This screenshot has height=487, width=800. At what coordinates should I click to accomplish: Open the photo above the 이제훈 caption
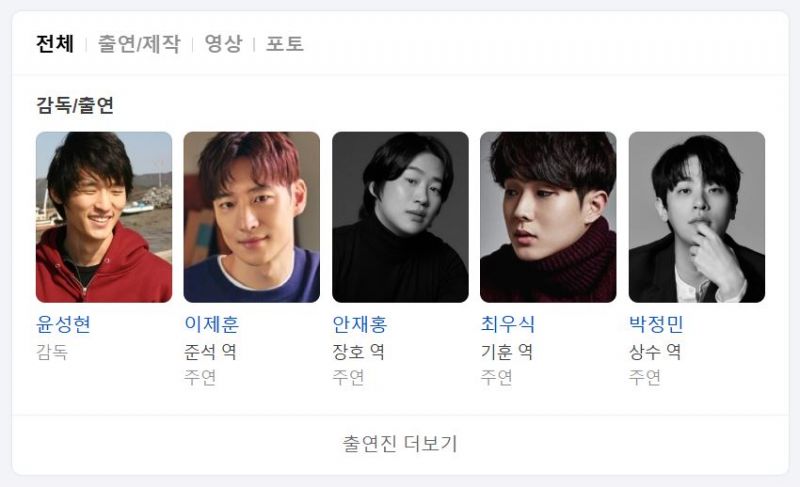click(252, 217)
